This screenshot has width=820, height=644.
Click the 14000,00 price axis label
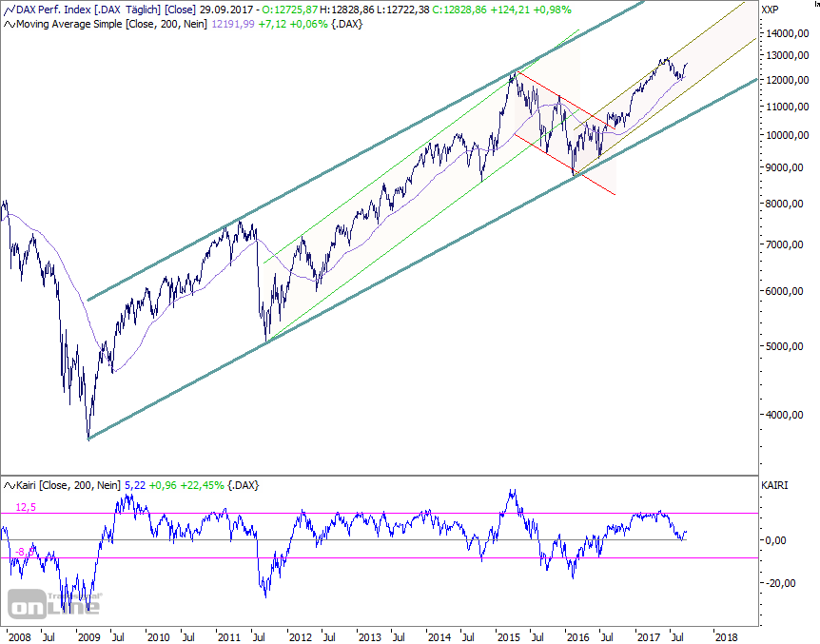tap(788, 33)
